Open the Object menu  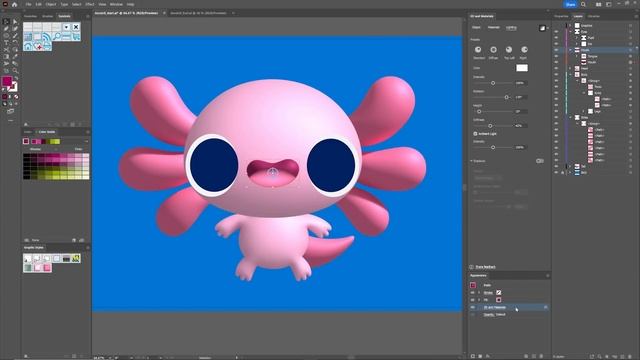[51, 4]
